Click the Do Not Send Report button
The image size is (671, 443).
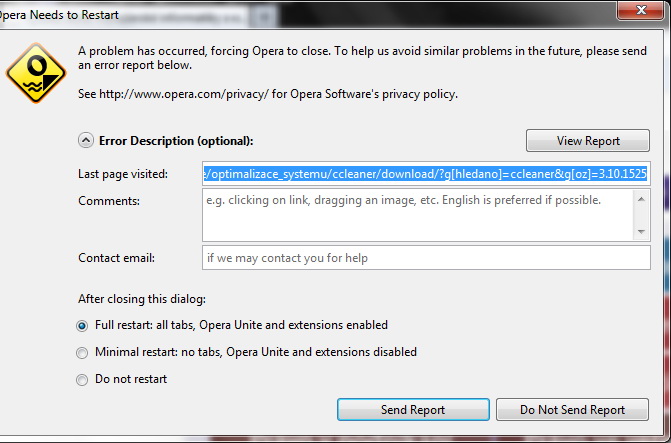(572, 410)
